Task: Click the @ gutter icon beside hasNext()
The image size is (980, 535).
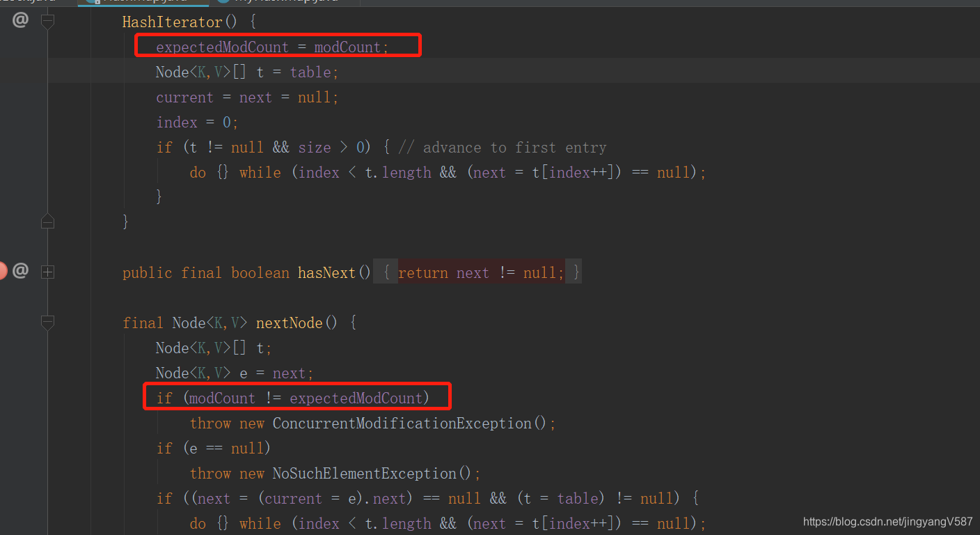Action: pos(21,271)
